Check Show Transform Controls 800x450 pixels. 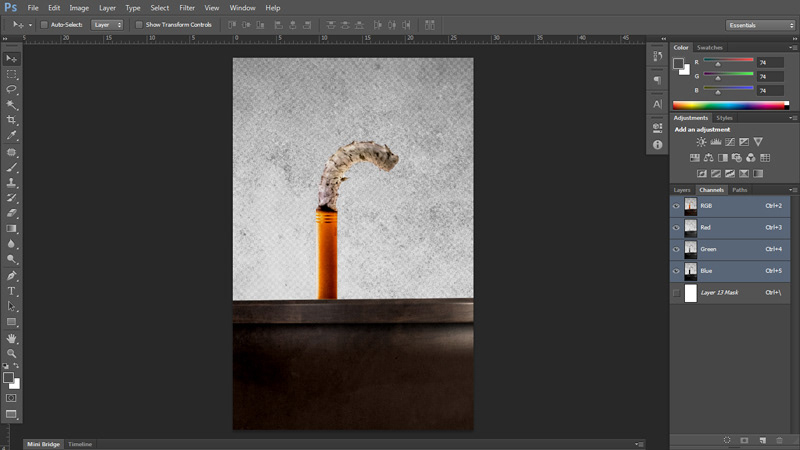click(x=139, y=24)
